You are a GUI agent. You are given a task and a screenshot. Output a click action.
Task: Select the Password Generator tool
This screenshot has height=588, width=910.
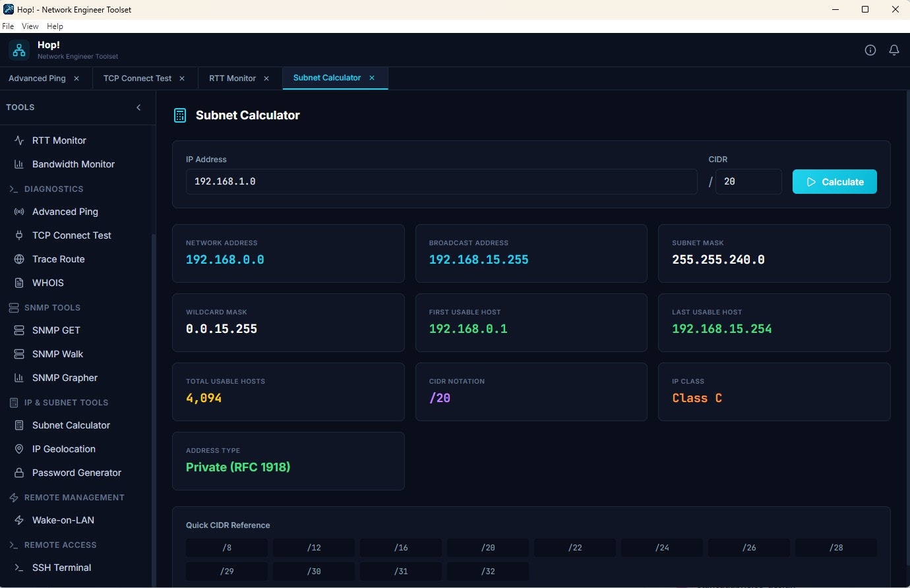(x=76, y=473)
